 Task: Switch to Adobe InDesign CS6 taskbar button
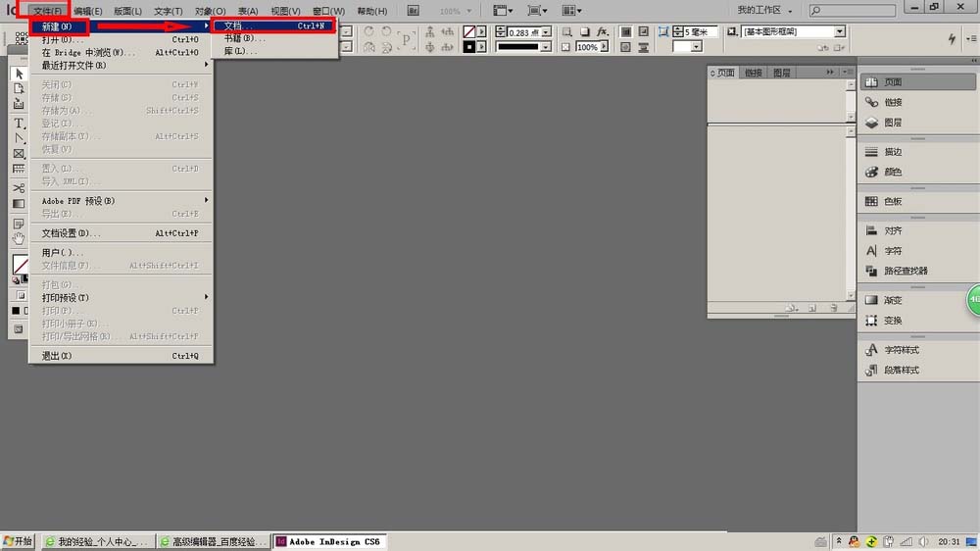point(329,541)
